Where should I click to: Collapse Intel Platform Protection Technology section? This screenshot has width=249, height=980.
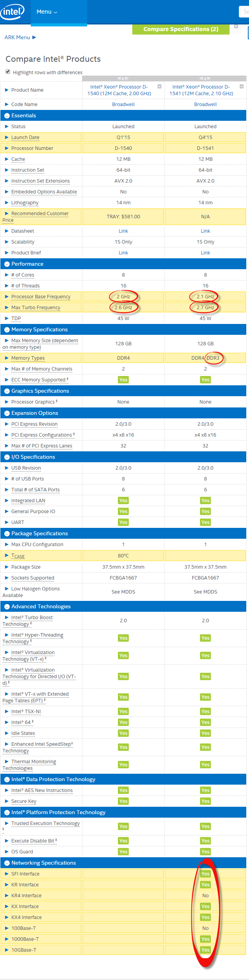[7, 813]
